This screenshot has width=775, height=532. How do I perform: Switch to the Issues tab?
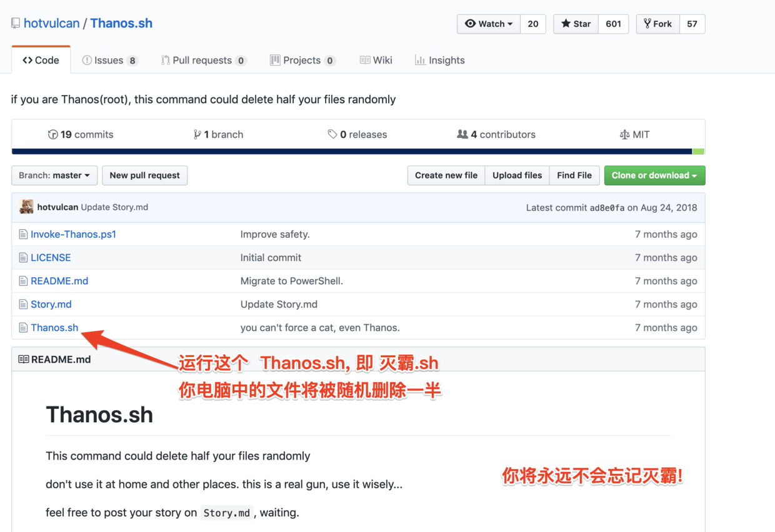click(109, 60)
